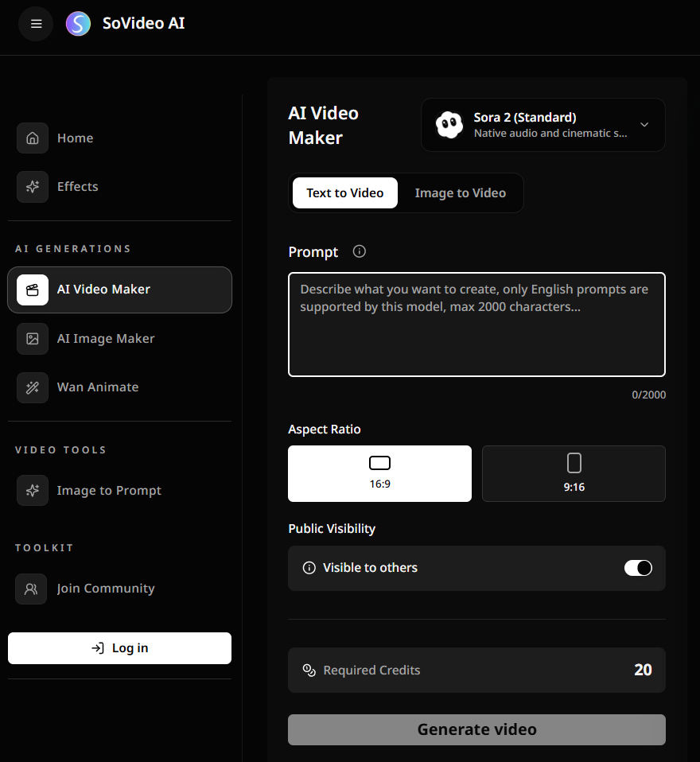
Task: Toggle the Visible to others switch
Action: tap(638, 568)
